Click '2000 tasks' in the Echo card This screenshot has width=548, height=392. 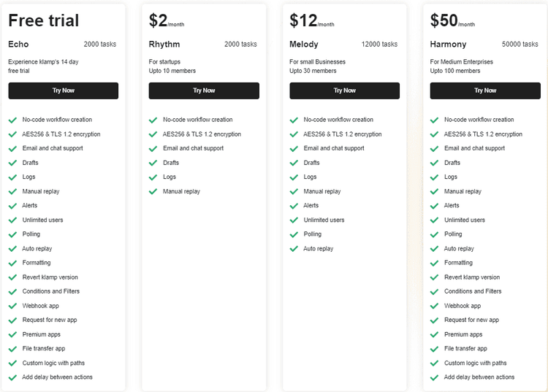[x=100, y=45]
